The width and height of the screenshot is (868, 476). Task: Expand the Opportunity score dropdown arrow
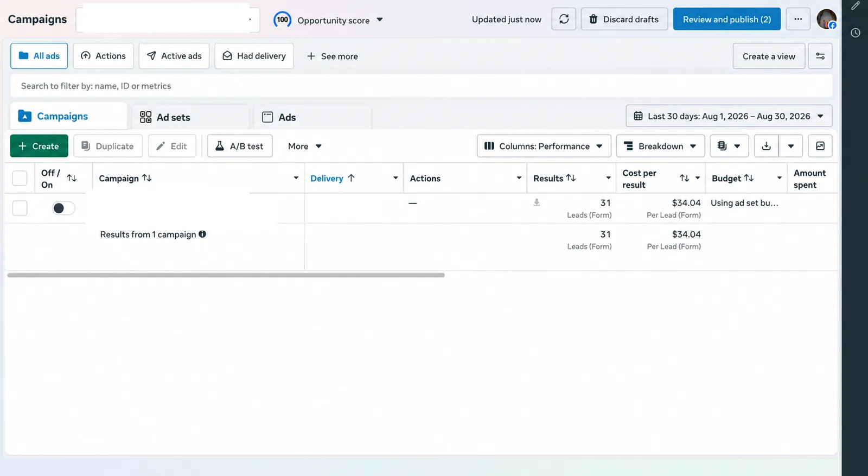(x=380, y=20)
